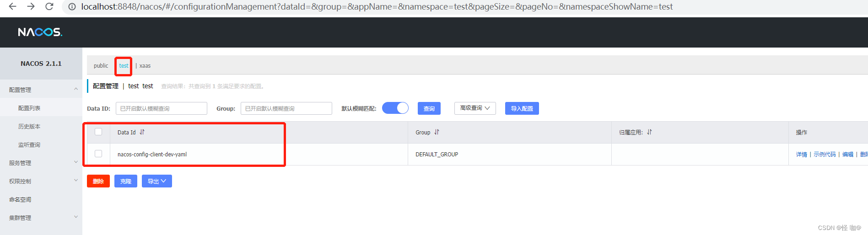This screenshot has height=235, width=868.
Task: Click the NACOS logo
Action: 40,32
